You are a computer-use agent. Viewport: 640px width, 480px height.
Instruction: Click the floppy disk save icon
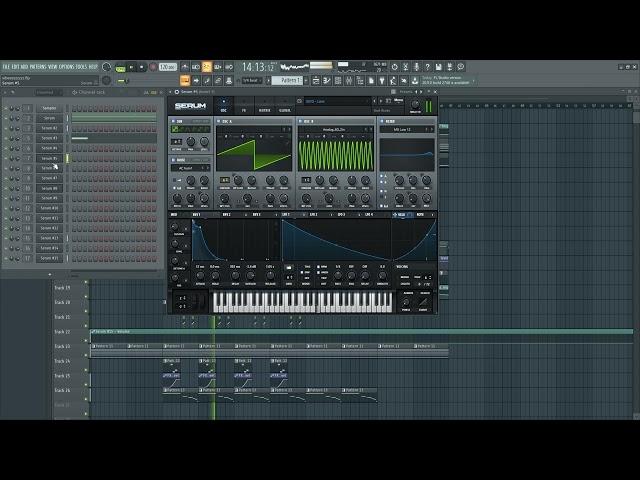pyautogui.click(x=438, y=67)
